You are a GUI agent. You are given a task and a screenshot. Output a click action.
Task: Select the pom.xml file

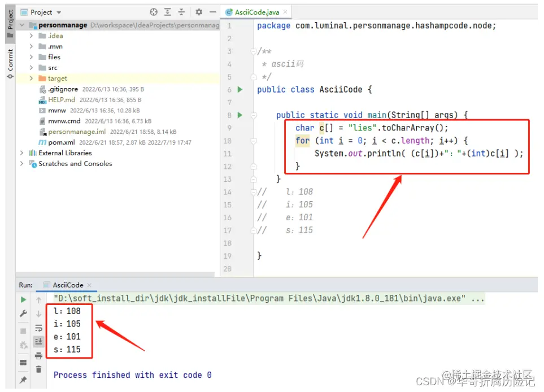pyautogui.click(x=62, y=142)
